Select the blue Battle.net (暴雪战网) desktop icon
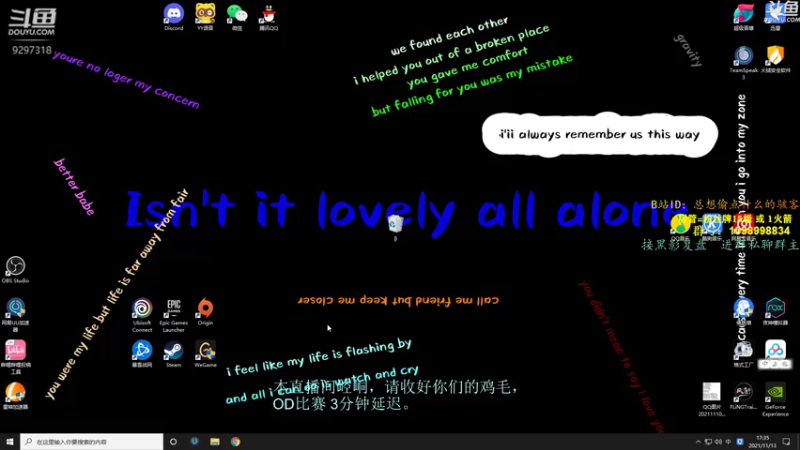The height and width of the screenshot is (450, 800). pyautogui.click(x=142, y=354)
